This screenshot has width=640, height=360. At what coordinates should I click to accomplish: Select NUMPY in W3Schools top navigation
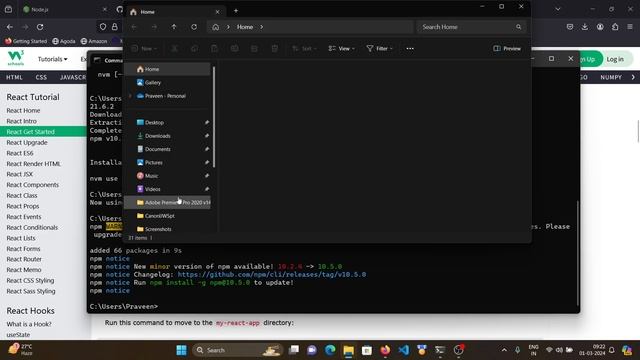(611, 77)
